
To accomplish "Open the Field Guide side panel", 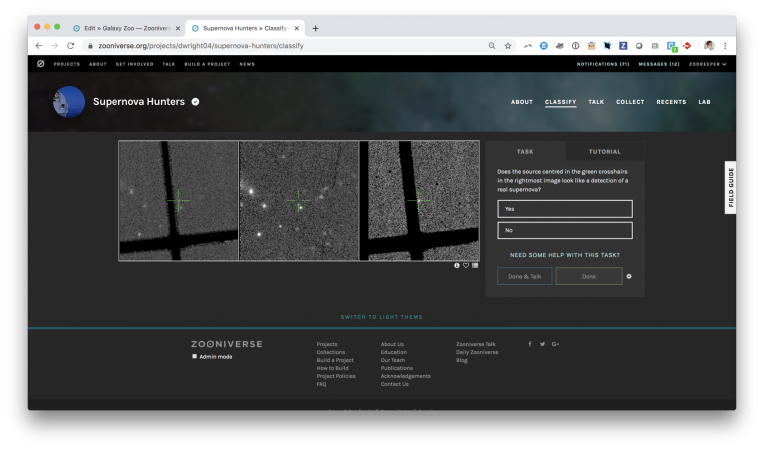I will tap(730, 186).
